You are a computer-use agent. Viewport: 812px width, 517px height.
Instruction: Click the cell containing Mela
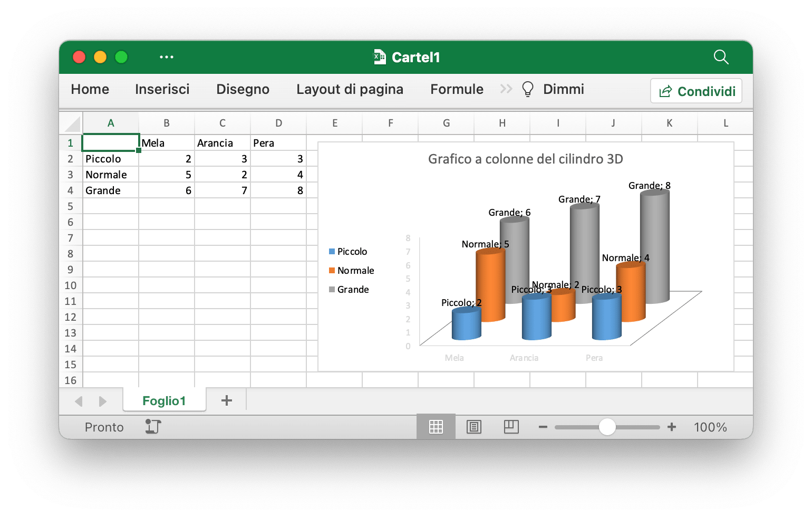[167, 143]
